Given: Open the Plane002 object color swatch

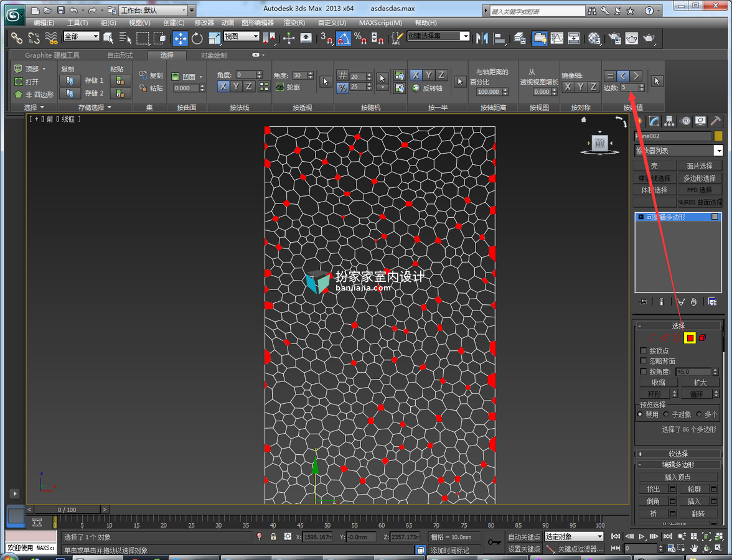Looking at the screenshot, I should pos(718,136).
